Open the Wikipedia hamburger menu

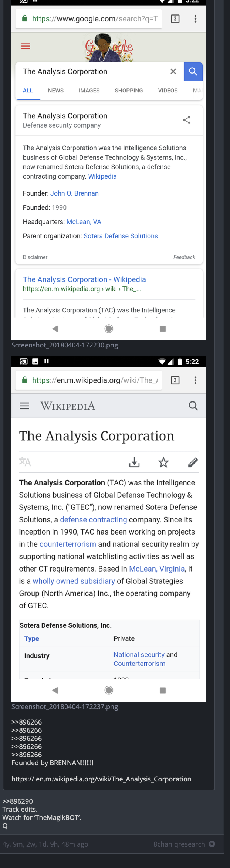(24, 406)
